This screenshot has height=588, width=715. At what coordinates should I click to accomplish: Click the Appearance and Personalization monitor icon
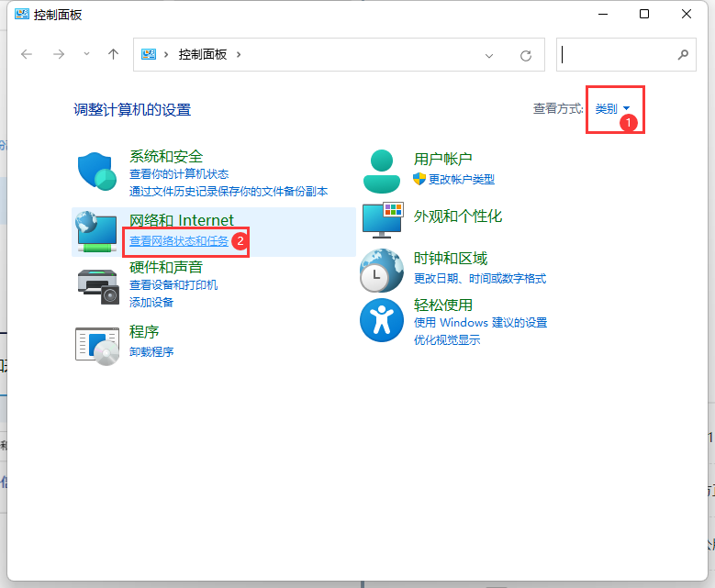pos(383,220)
